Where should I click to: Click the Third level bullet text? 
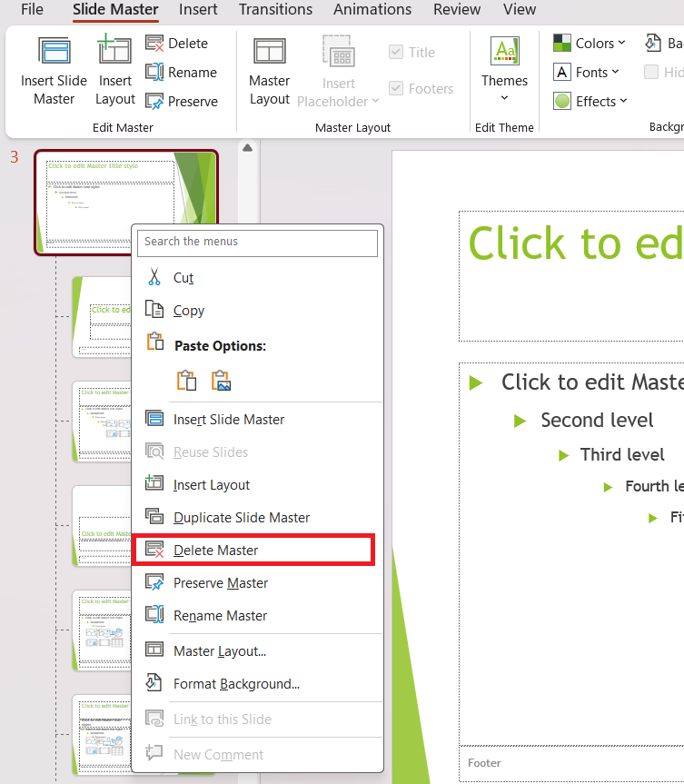[x=622, y=454]
